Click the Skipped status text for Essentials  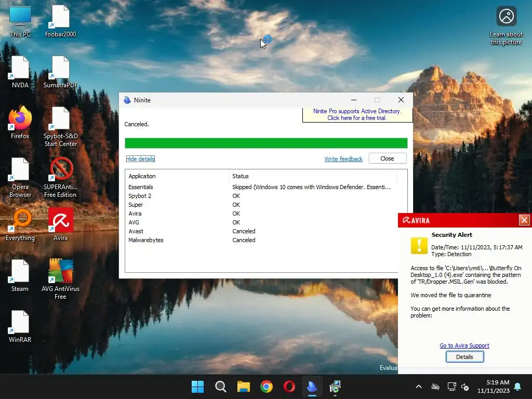coord(312,187)
